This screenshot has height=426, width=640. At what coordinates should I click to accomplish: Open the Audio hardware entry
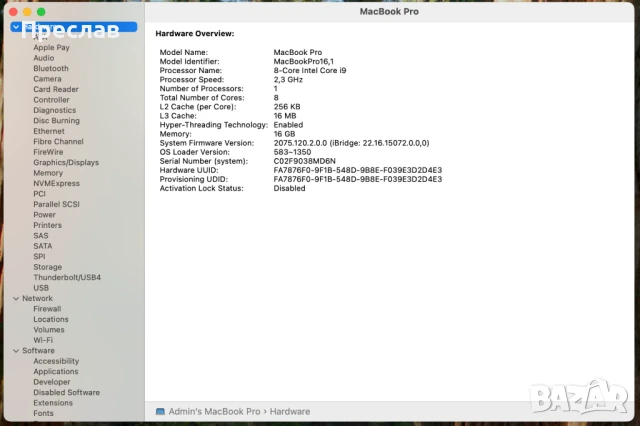click(44, 58)
